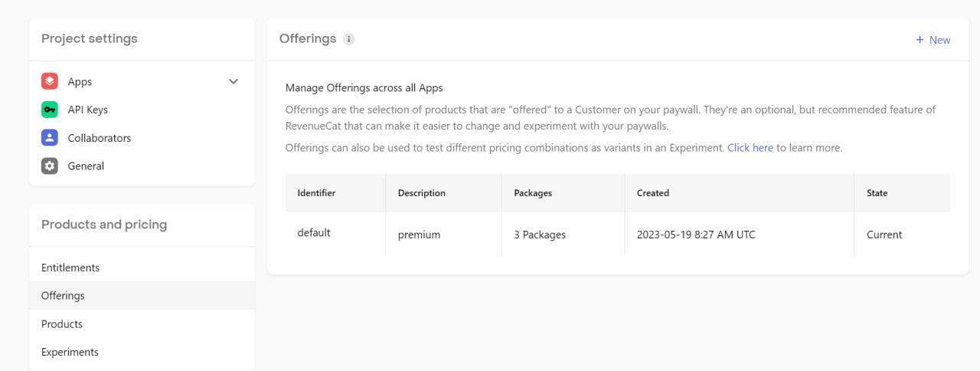Go to Entitlements page
980x371 pixels.
(x=142, y=268)
